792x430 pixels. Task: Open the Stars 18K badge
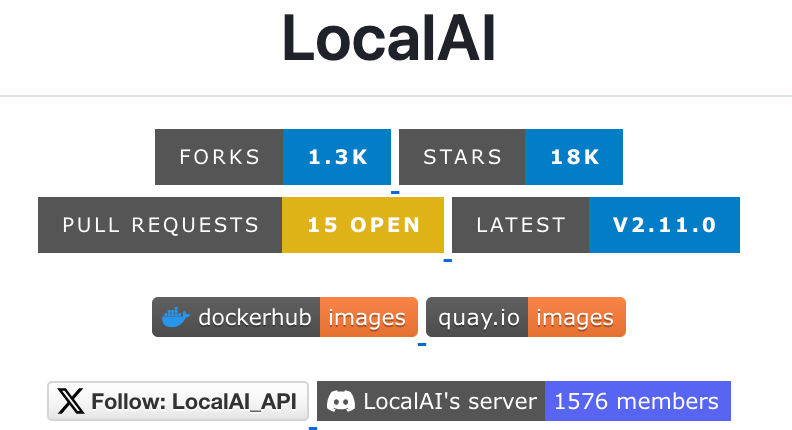coord(511,157)
